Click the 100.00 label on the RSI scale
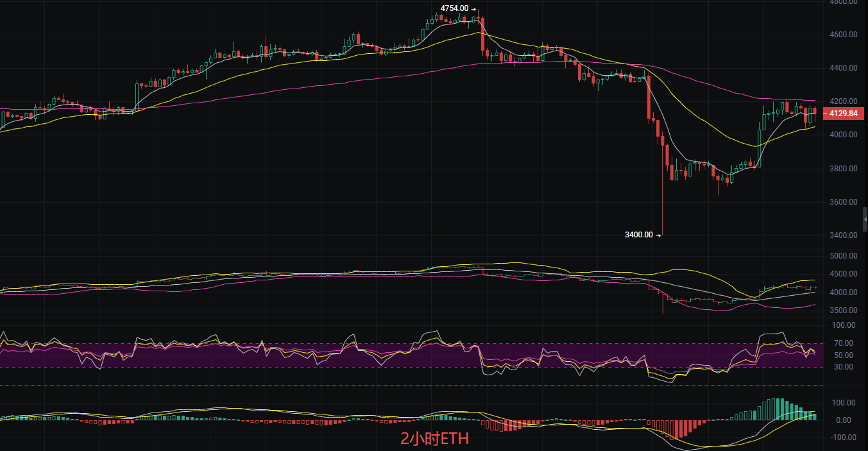The width and height of the screenshot is (868, 451). (842, 325)
